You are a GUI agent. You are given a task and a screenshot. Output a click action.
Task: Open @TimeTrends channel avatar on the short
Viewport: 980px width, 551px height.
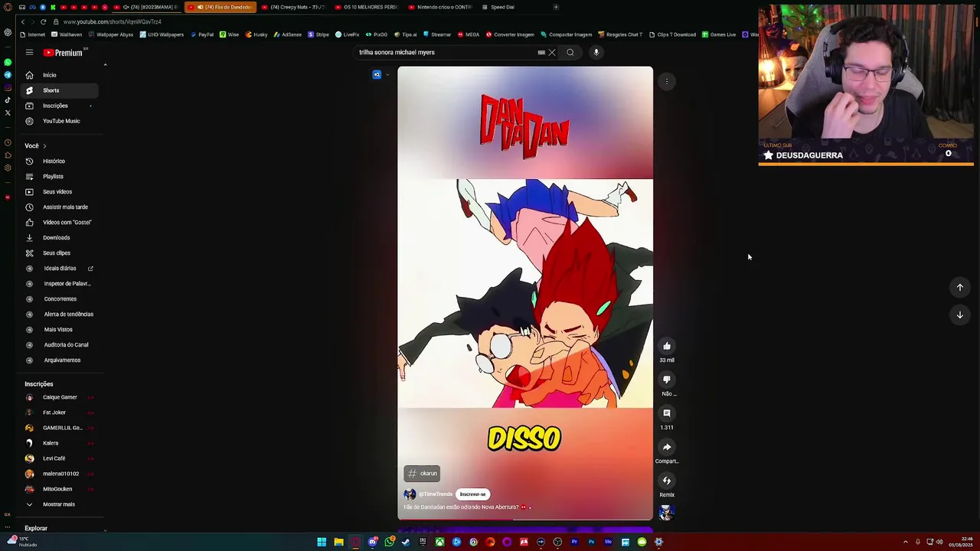[410, 494]
